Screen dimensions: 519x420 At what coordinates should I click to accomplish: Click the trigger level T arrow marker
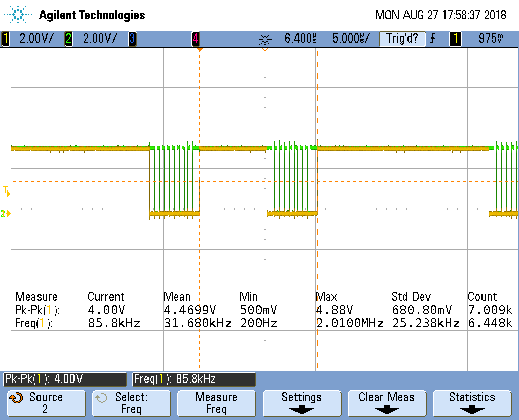tap(5, 192)
